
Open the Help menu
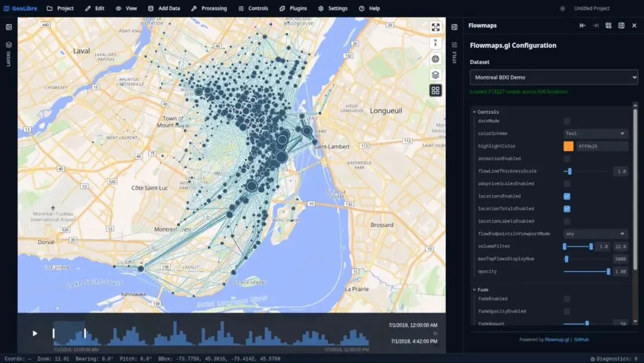click(369, 8)
